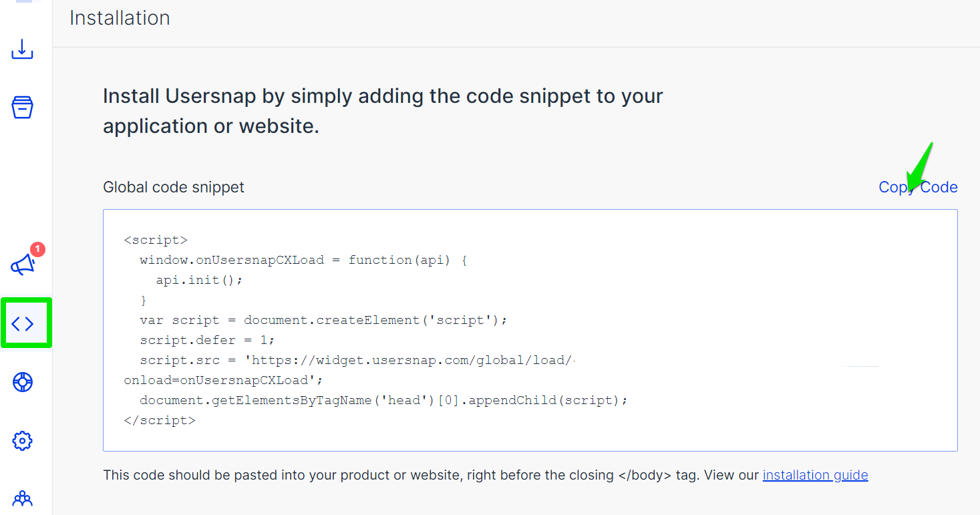Click the closing </script> tag line

coord(160,420)
